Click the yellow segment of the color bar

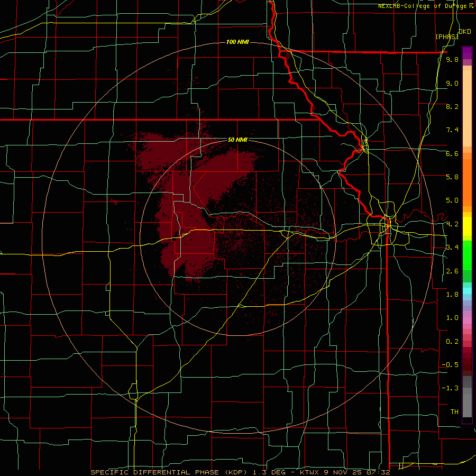[467, 226]
